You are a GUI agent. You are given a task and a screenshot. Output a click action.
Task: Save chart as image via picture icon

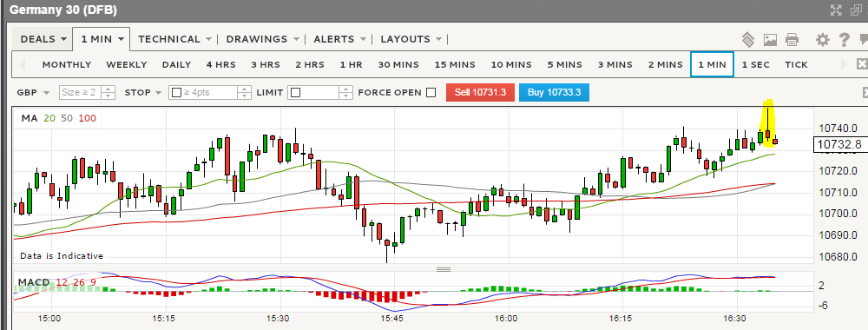click(770, 39)
